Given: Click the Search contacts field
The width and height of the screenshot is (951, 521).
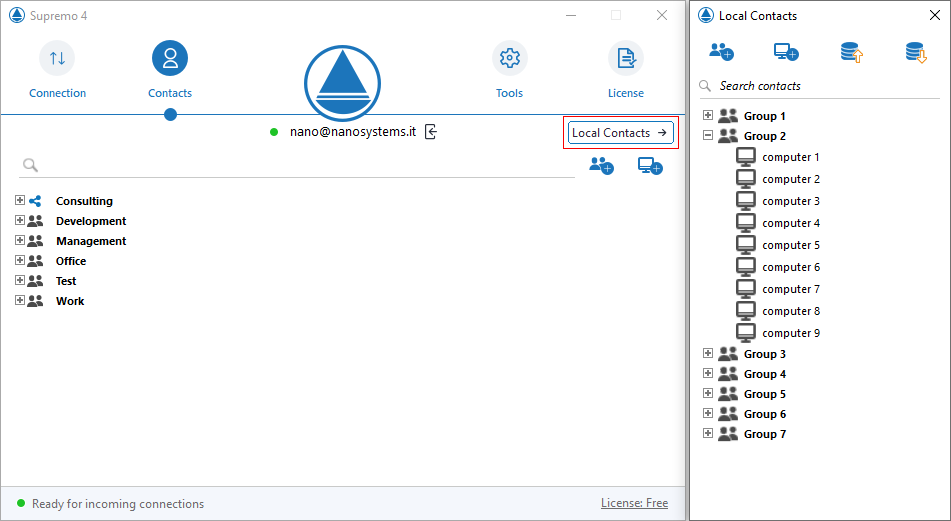Looking at the screenshot, I should [x=819, y=86].
